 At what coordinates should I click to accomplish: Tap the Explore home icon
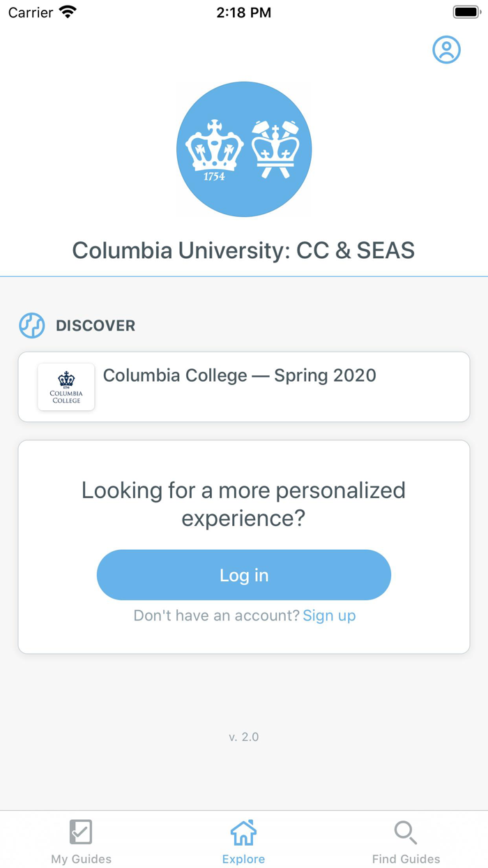point(243,832)
